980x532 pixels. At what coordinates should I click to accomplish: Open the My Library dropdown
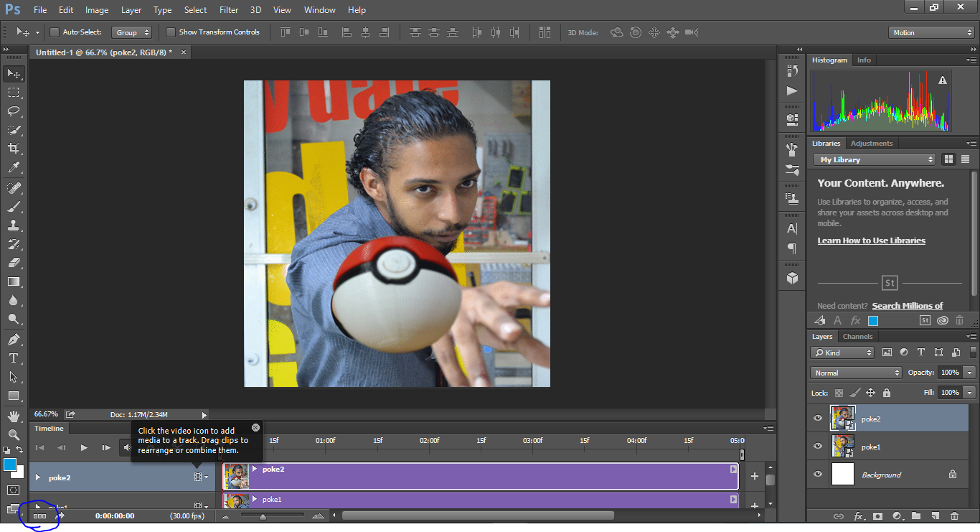(875, 159)
